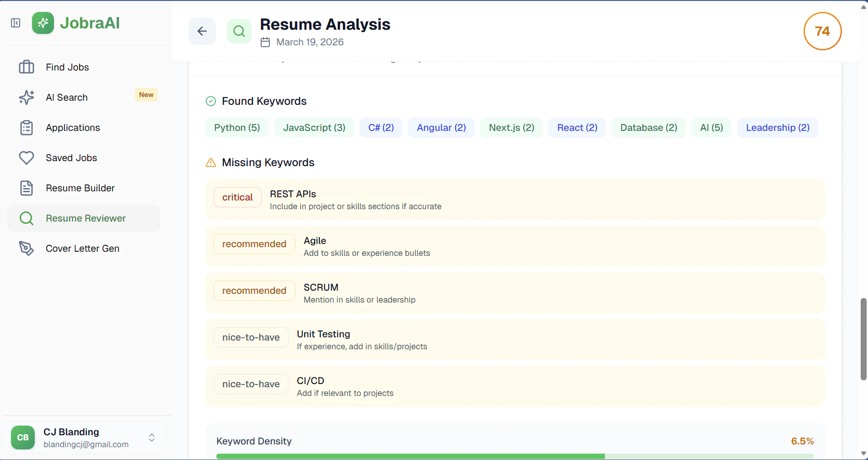
Task: Click the Saved Jobs heart icon
Action: coord(27,158)
